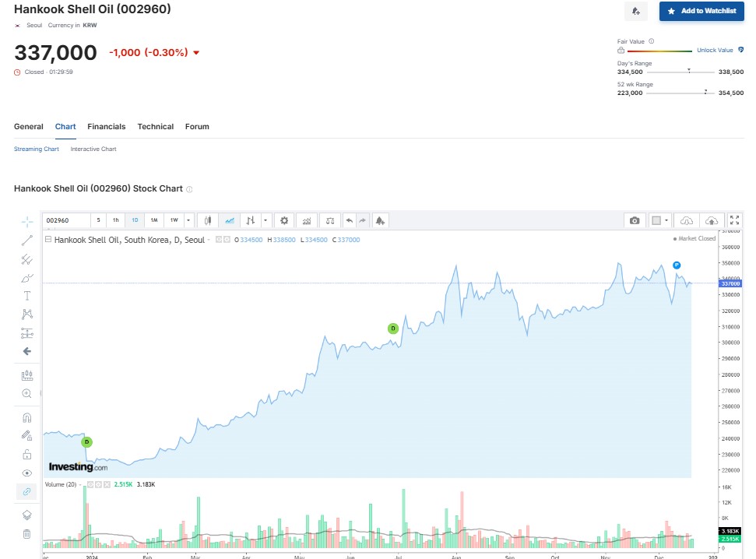The width and height of the screenshot is (756, 559).
Task: Click the Volume (20) indicator label
Action: (61, 484)
